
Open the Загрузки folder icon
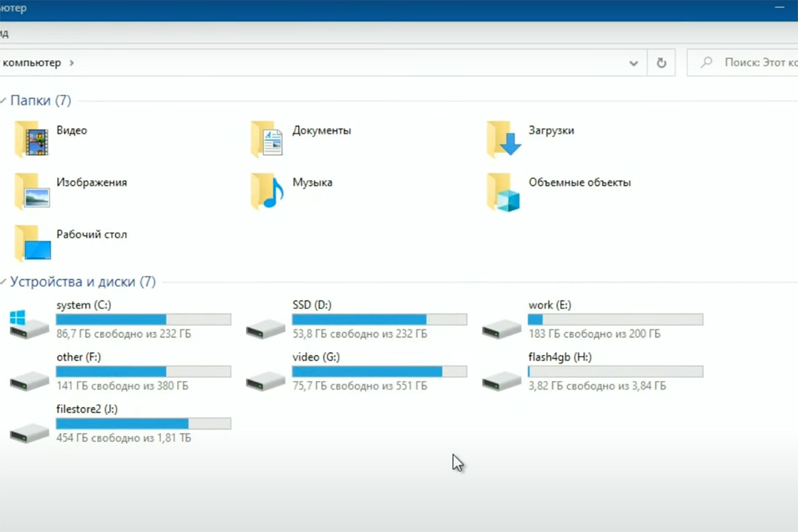pyautogui.click(x=503, y=139)
